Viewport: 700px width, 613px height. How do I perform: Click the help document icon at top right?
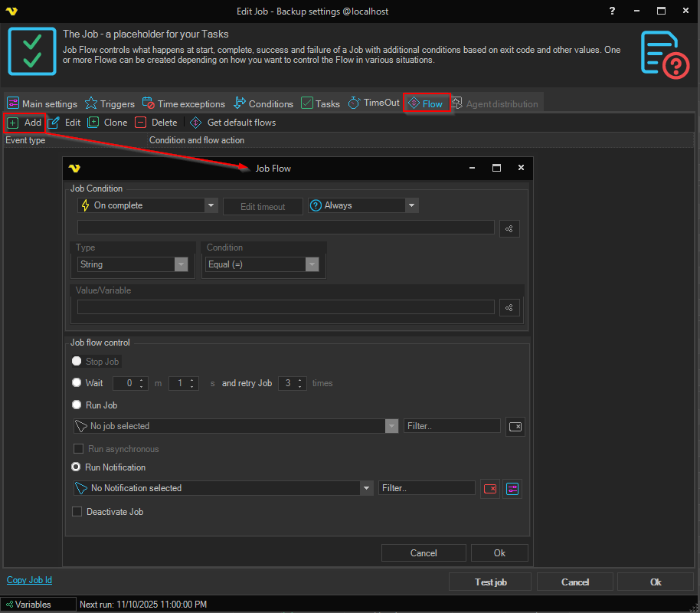click(664, 54)
